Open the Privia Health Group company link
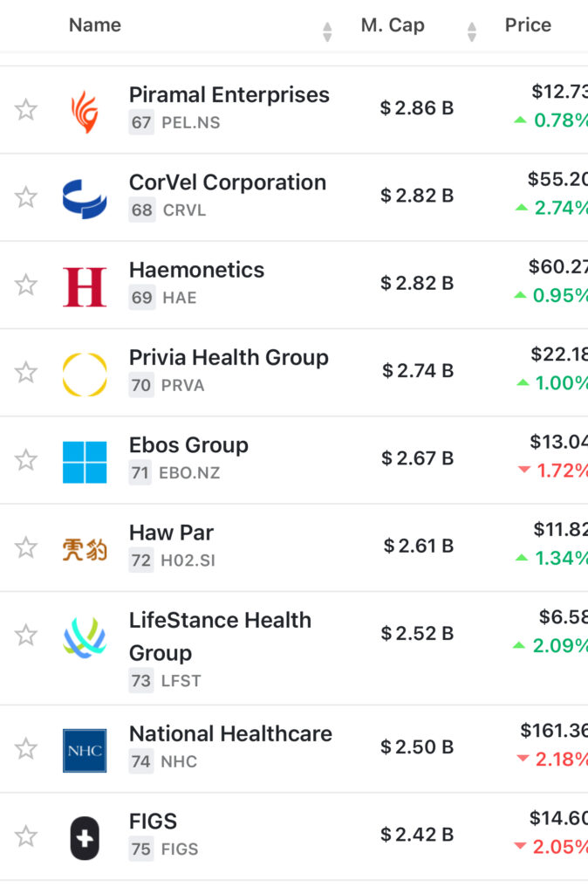Image resolution: width=588 pixels, height=894 pixels. 229,357
